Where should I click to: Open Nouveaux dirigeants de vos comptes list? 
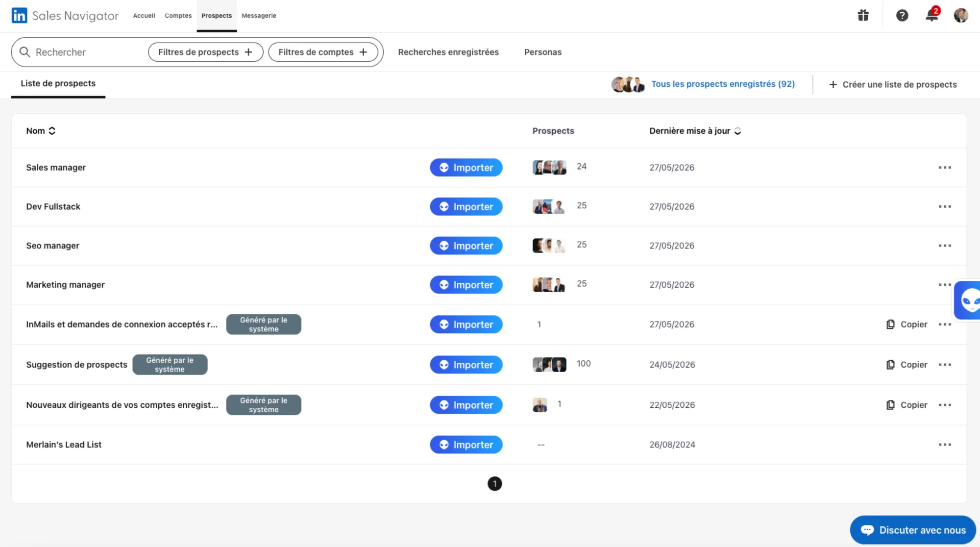122,405
